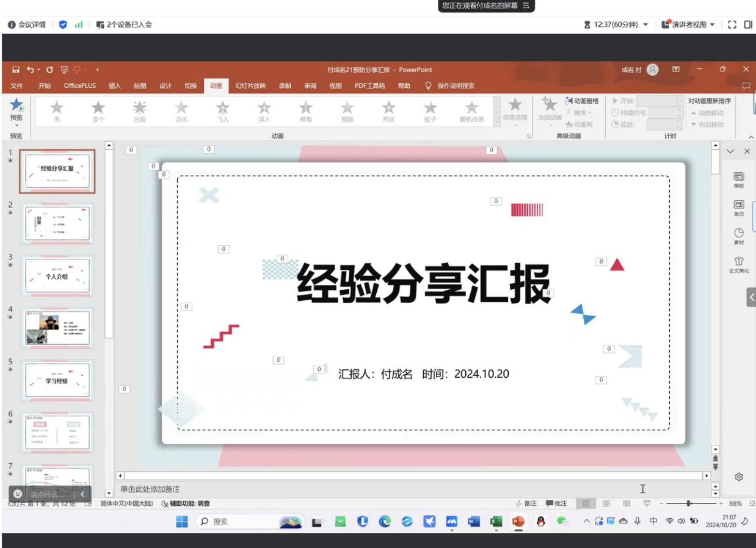Click the zoom slider in the status bar
The height and width of the screenshot is (548, 756).
tap(689, 503)
